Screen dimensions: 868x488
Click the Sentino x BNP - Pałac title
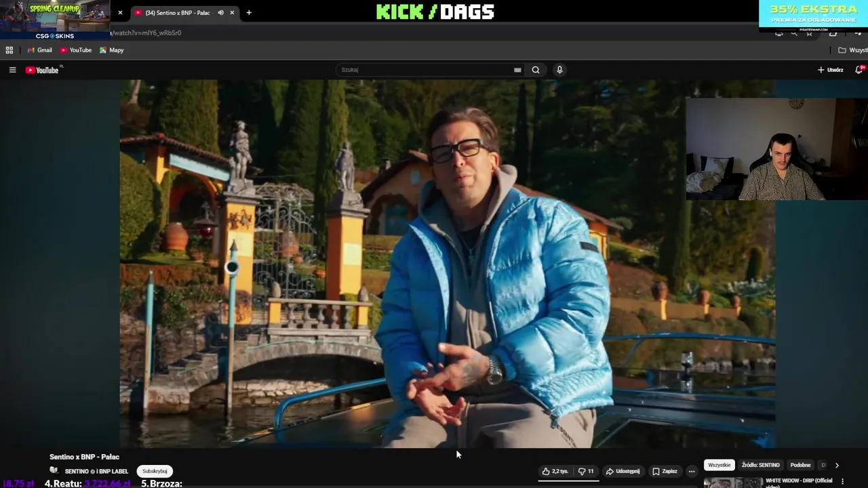pos(84,457)
